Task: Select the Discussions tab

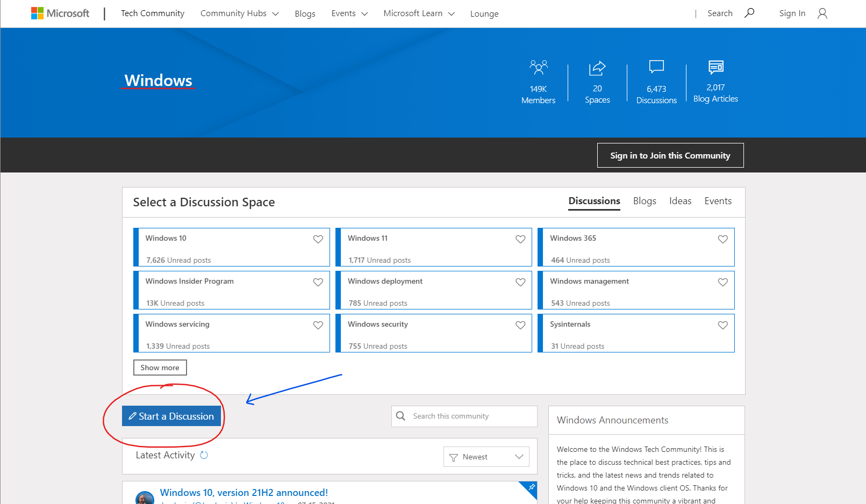Action: coord(594,201)
